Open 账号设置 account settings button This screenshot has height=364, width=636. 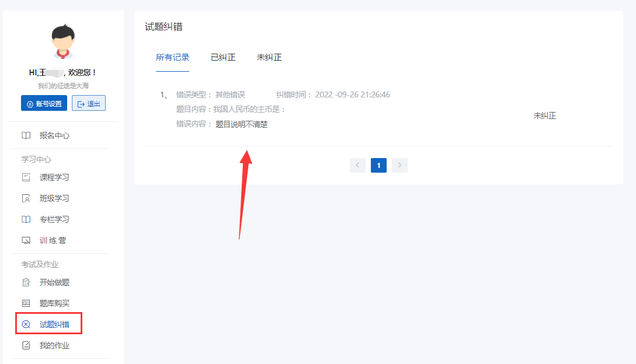(44, 103)
